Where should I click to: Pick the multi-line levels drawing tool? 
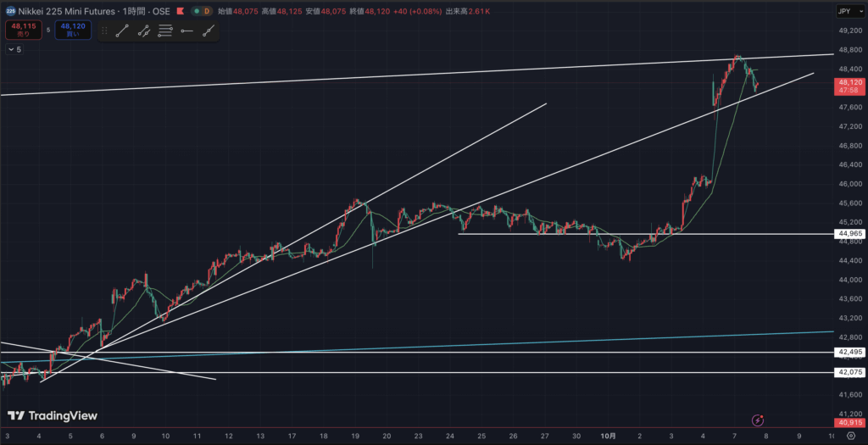tap(165, 31)
